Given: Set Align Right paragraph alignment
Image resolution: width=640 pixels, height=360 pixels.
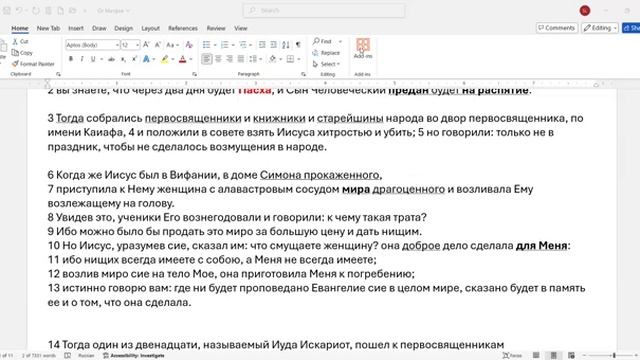Looking at the screenshot, I should pyautogui.click(x=229, y=59).
